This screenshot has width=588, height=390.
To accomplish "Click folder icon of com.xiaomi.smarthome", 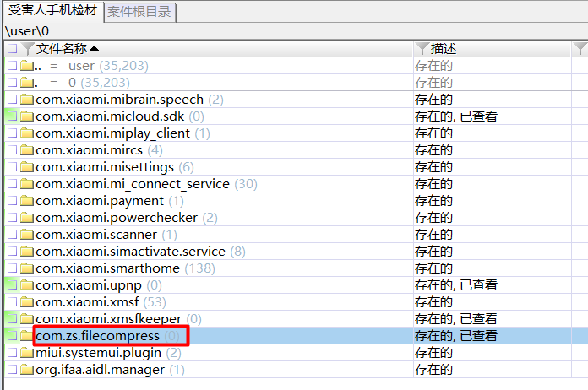I will coord(27,268).
